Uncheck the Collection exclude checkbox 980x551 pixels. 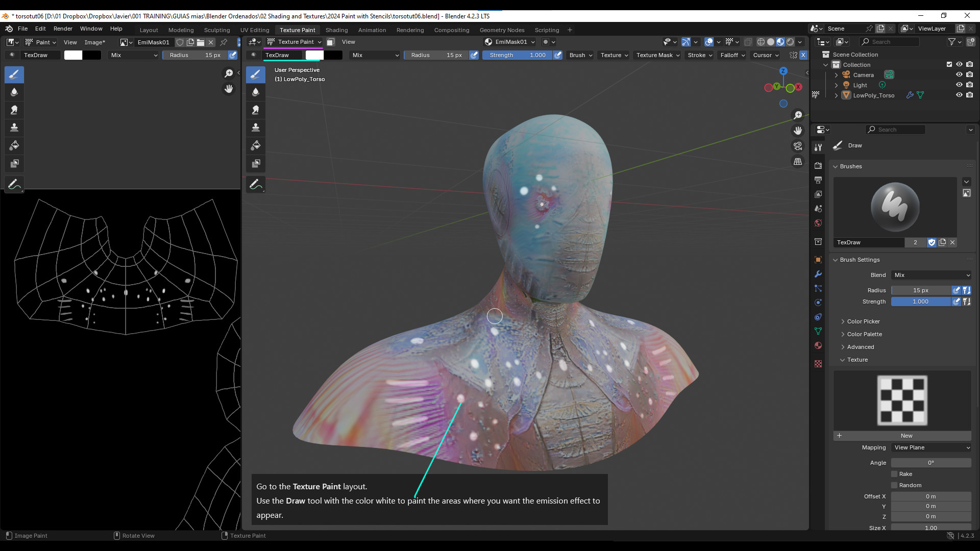[949, 64]
